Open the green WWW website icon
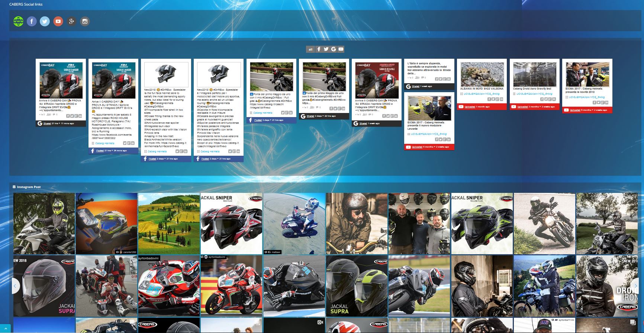Screen dimensions: 644x333 pos(18,22)
